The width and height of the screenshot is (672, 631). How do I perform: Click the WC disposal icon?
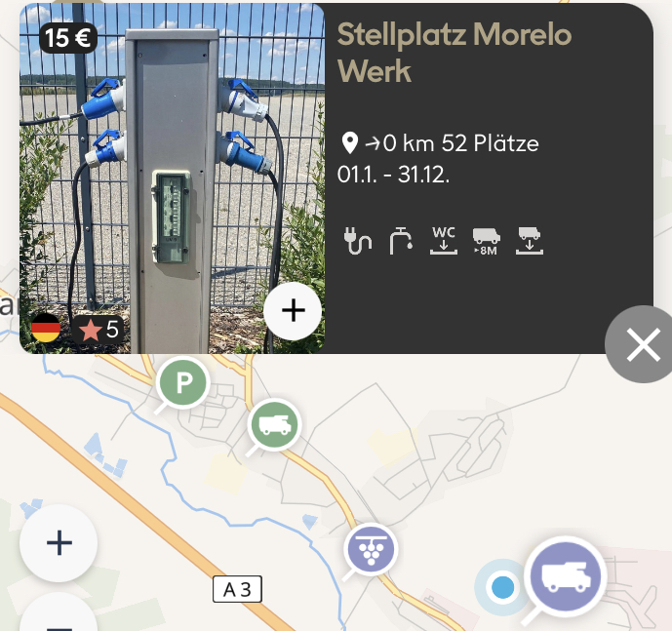(444, 241)
